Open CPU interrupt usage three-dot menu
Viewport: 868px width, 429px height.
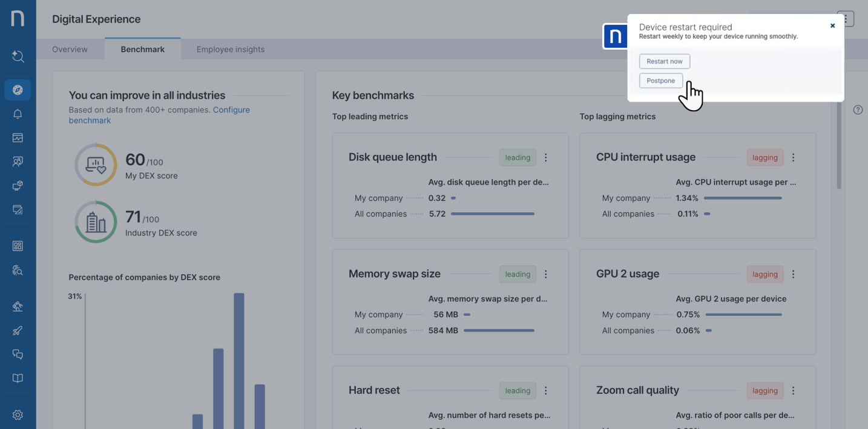(x=793, y=157)
